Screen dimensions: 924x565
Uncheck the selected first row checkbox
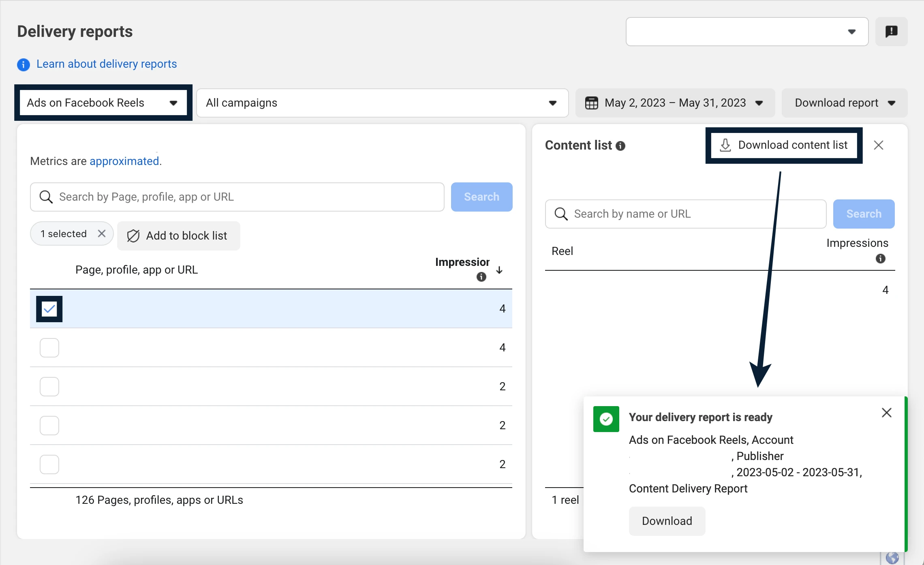tap(49, 309)
